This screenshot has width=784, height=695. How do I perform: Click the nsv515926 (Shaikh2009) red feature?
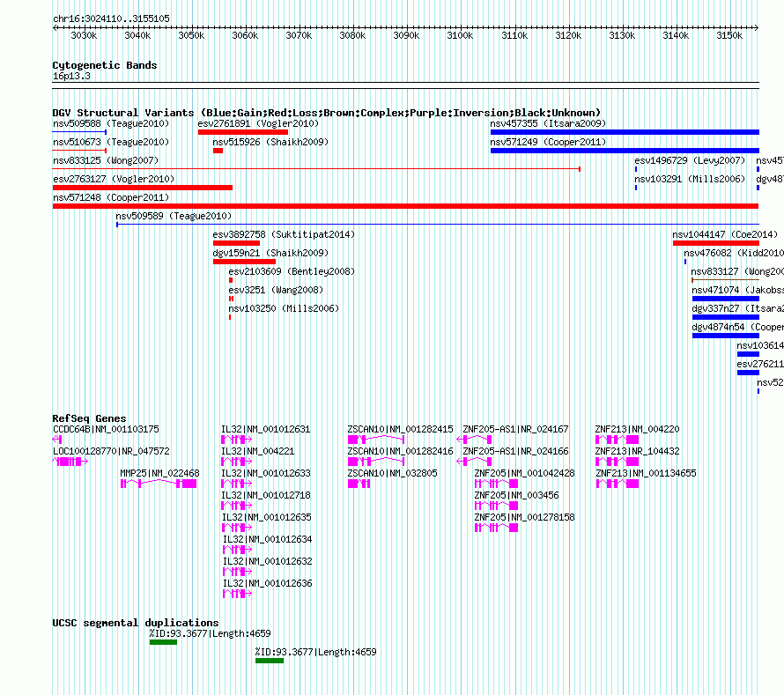coord(218,151)
